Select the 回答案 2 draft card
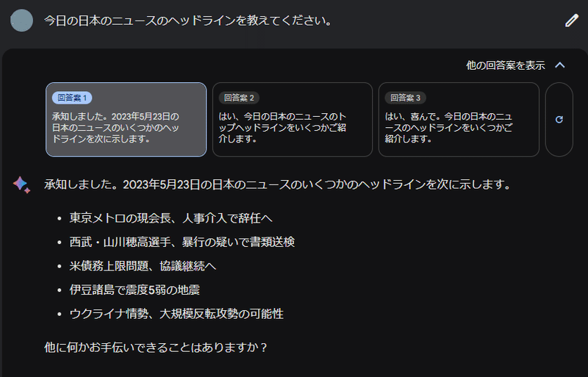Viewport: 588px width, 377px height. click(293, 120)
